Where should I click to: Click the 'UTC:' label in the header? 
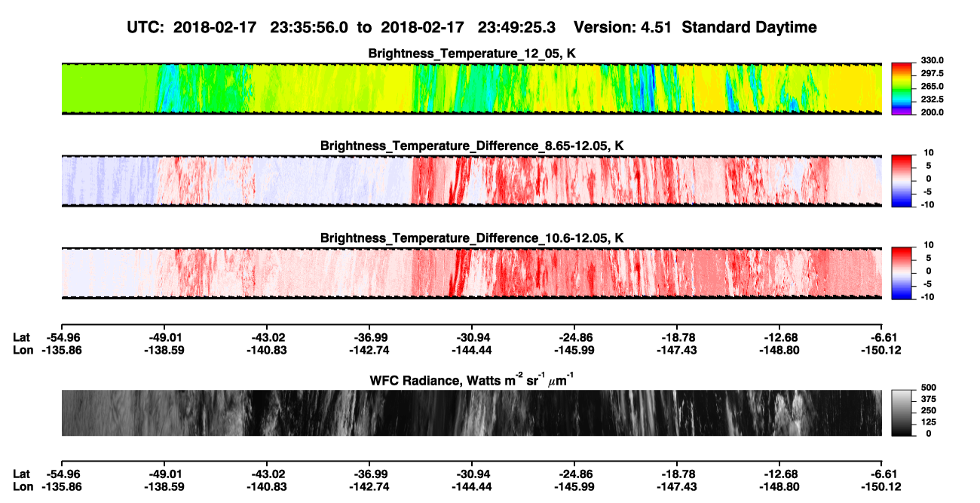pyautogui.click(x=147, y=27)
